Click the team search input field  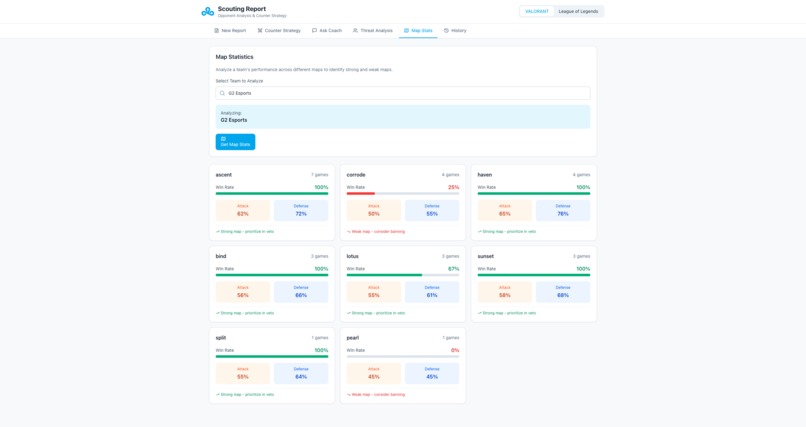pyautogui.click(x=403, y=93)
